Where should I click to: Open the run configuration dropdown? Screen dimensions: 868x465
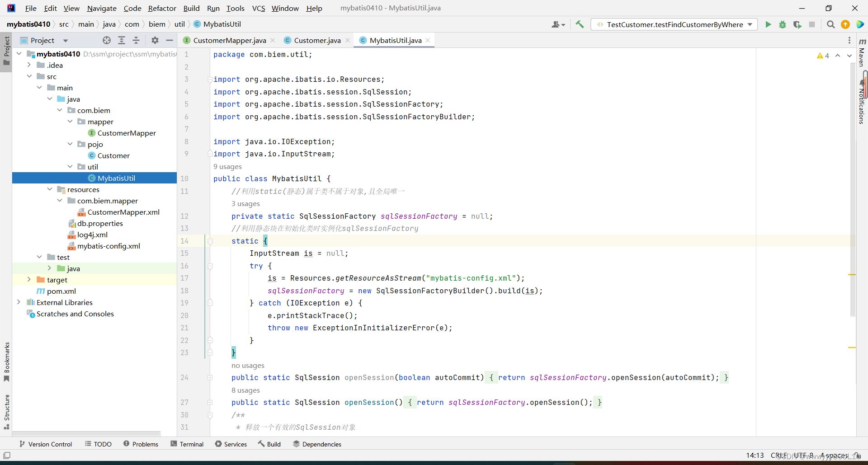750,24
